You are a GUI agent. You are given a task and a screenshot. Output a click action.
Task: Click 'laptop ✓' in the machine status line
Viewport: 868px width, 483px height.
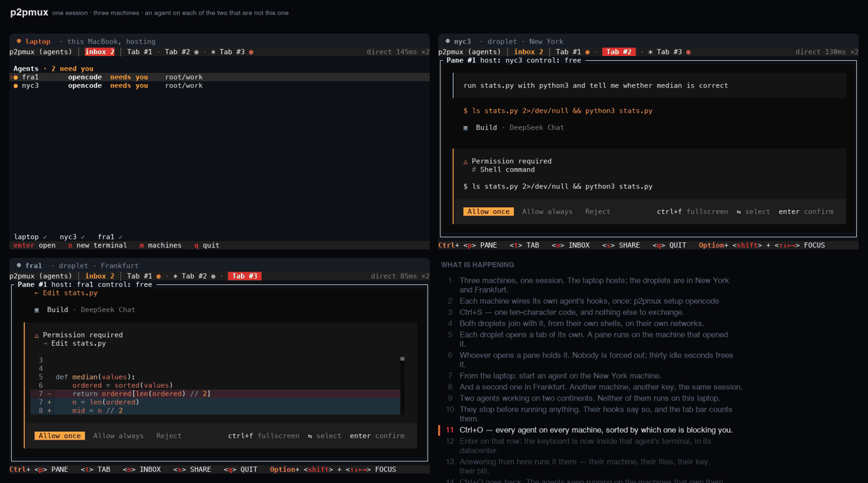31,237
